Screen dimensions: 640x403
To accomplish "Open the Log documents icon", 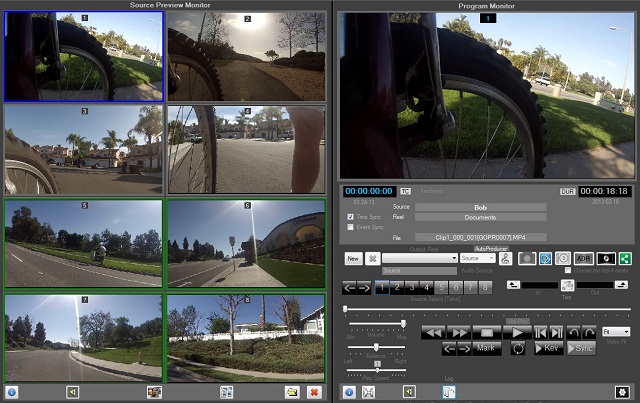I will [x=449, y=392].
